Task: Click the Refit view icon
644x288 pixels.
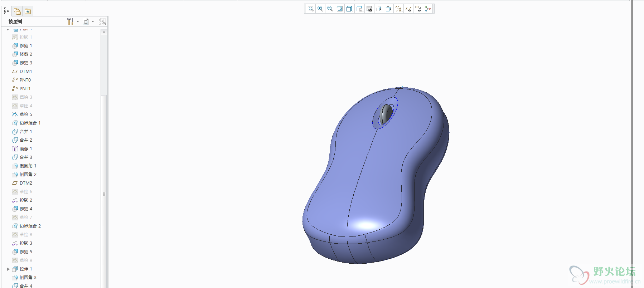Action: 310,9
